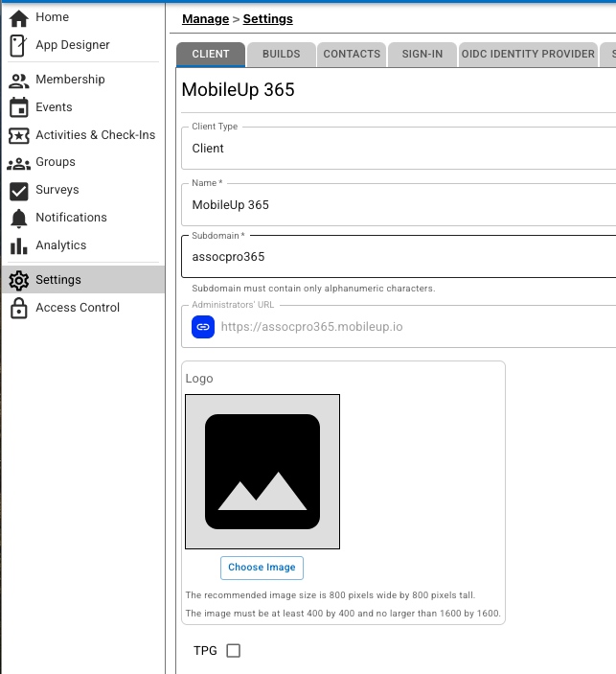Click the Activities & Check-Ins ticket icon
The height and width of the screenshot is (674, 616).
click(18, 135)
